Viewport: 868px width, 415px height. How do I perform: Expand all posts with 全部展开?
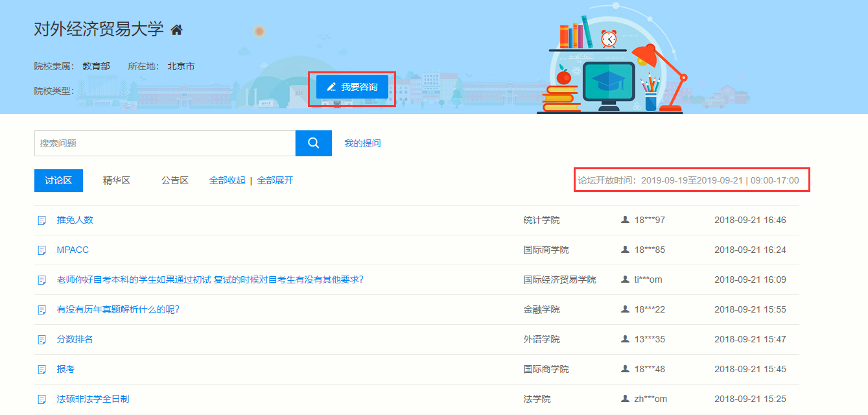(x=276, y=180)
